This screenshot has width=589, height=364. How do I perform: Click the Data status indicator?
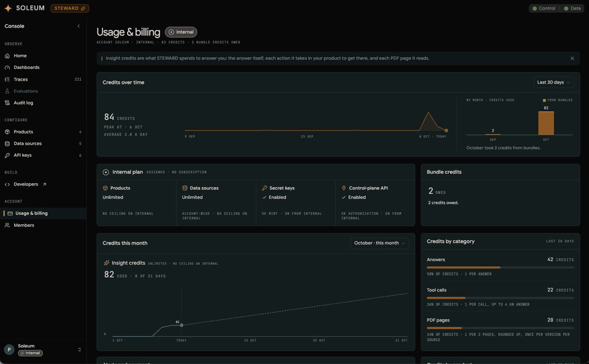(572, 8)
